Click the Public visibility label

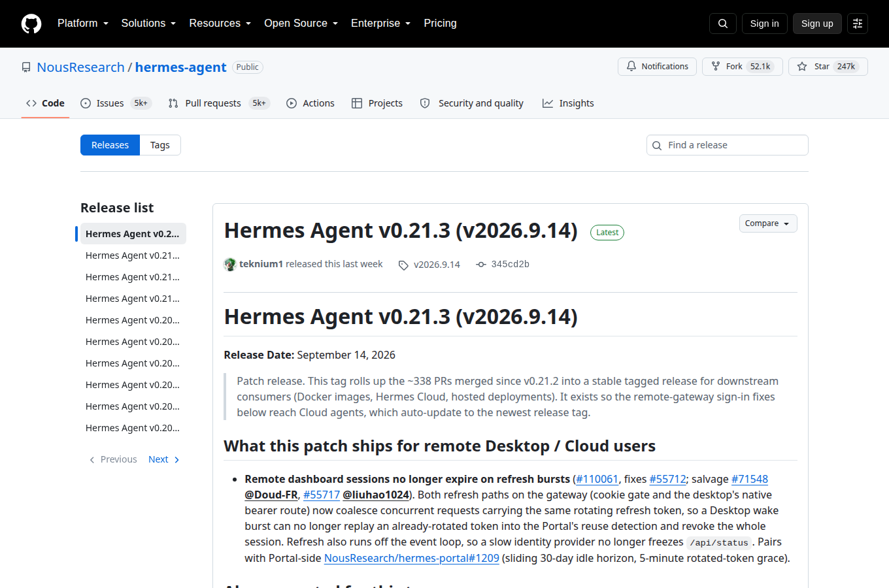tap(248, 67)
